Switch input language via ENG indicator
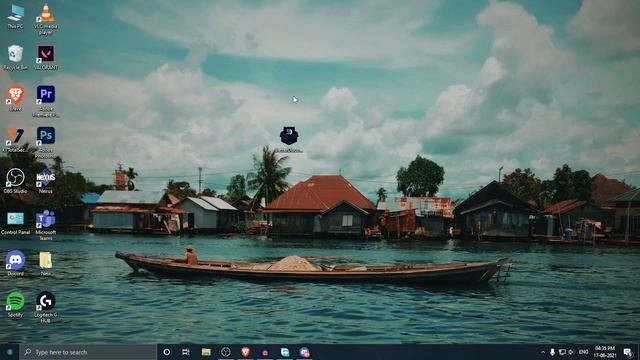This screenshot has width=640, height=360. click(583, 352)
